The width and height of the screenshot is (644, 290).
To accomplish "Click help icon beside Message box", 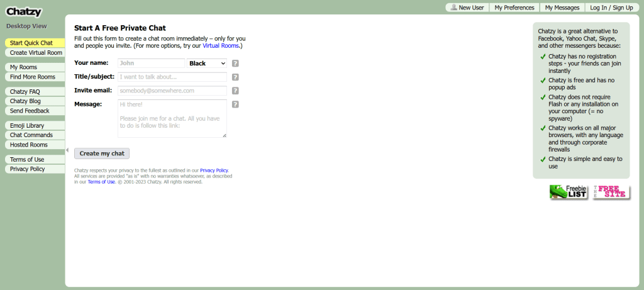I will pos(235,104).
